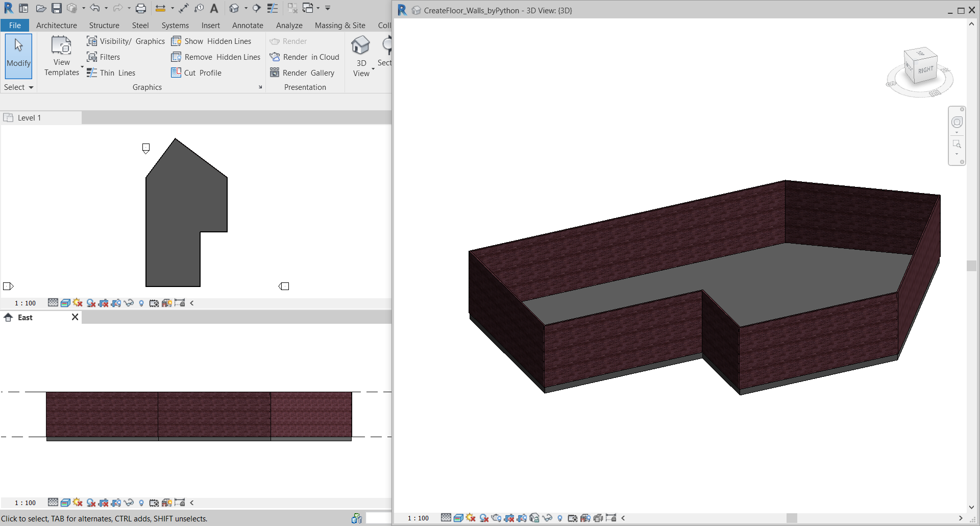The height and width of the screenshot is (526, 980).
Task: Click the Cut Profile tool
Action: (197, 73)
